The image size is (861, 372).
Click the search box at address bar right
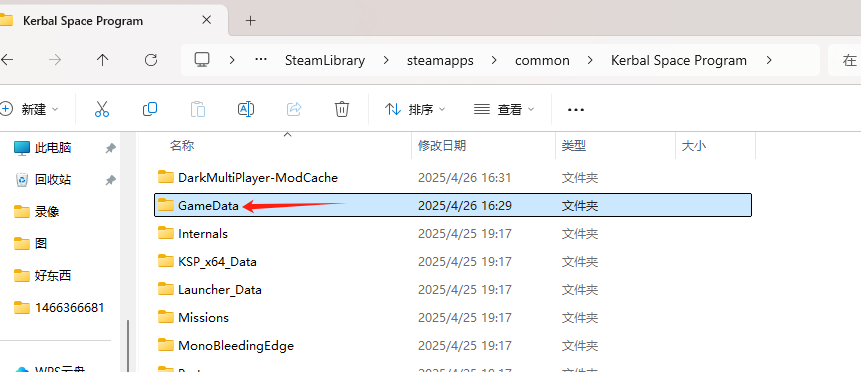pyautogui.click(x=845, y=60)
